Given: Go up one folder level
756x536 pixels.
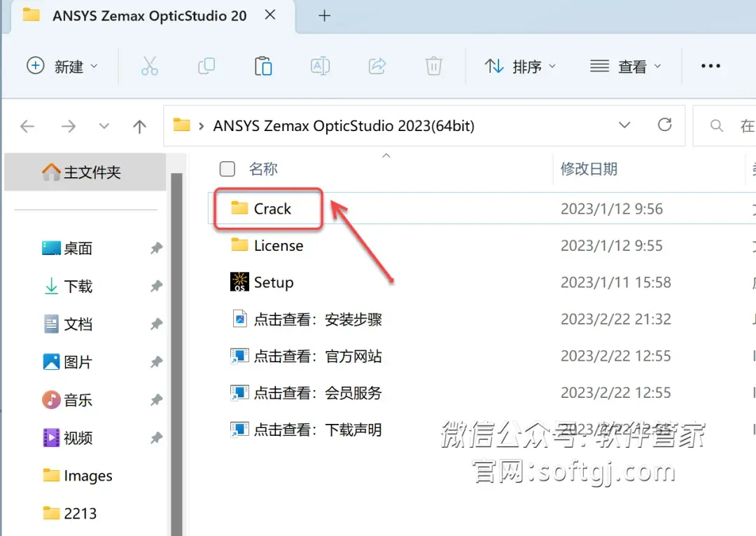Looking at the screenshot, I should pos(140,126).
